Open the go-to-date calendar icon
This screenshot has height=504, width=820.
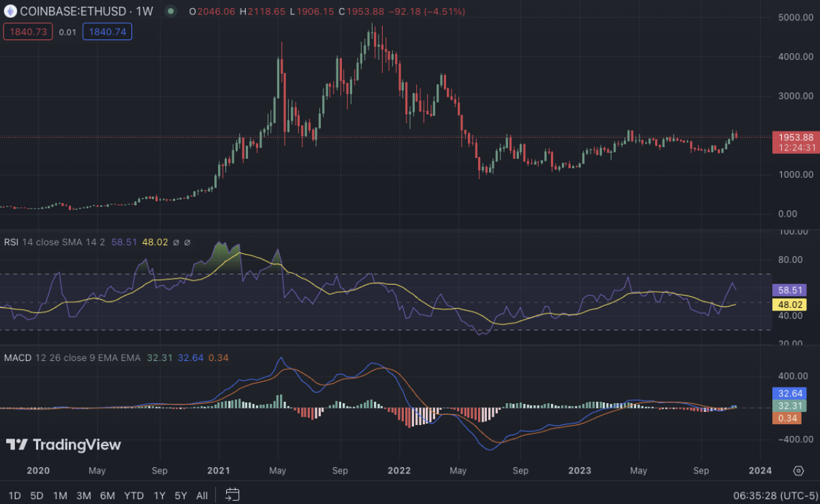point(232,494)
